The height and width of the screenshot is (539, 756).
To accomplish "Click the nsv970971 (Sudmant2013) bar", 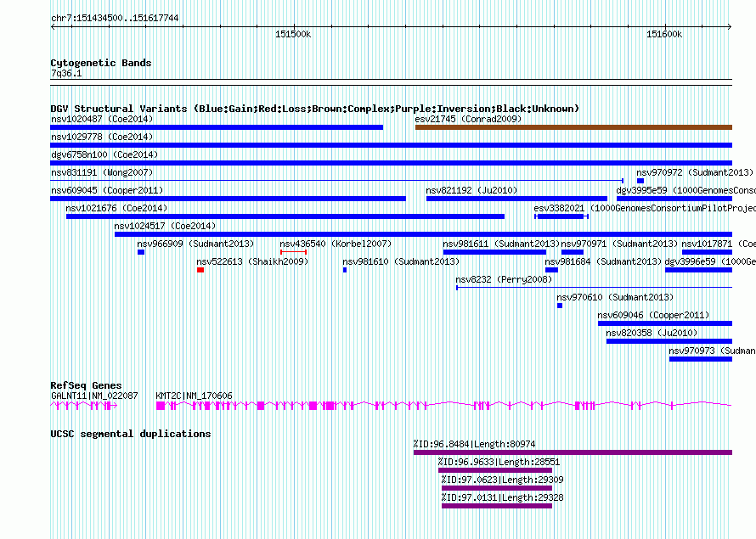I will coord(573,252).
